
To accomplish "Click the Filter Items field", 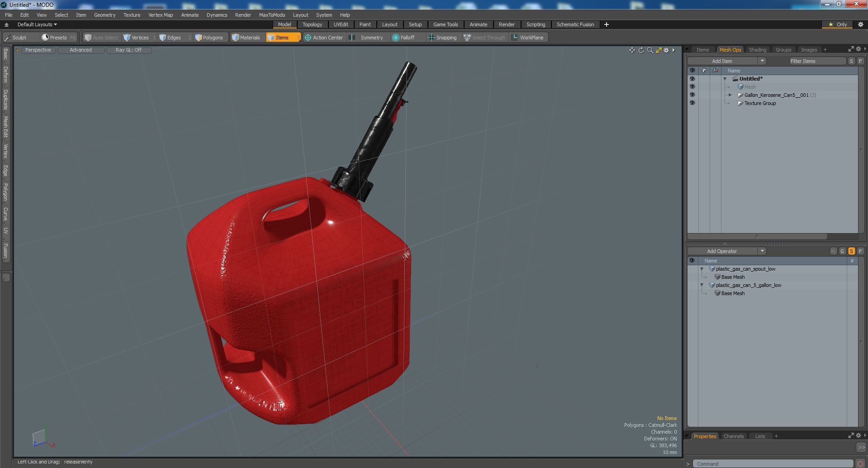I will point(817,61).
